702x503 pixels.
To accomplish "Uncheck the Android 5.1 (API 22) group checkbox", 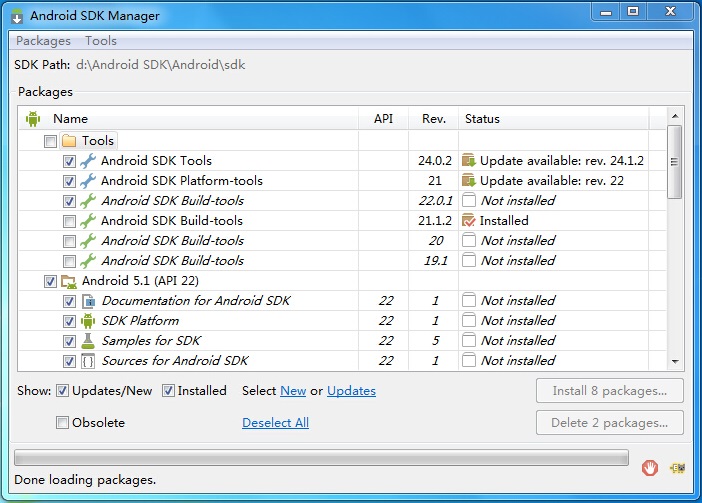I will tap(50, 281).
